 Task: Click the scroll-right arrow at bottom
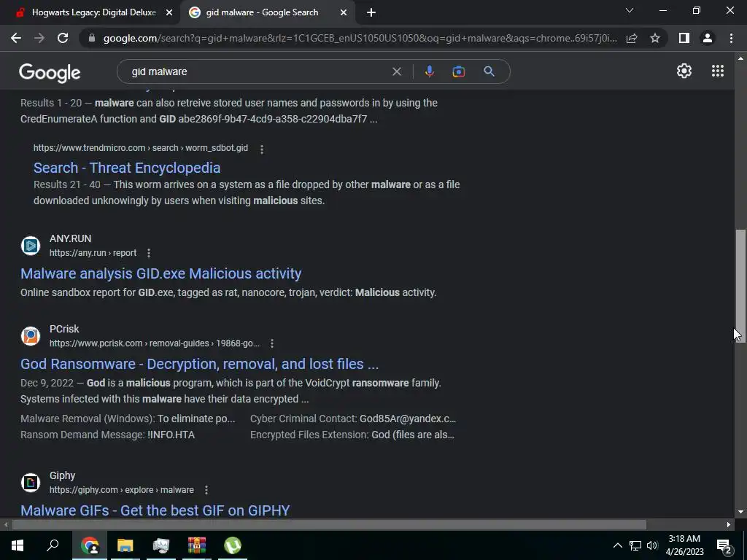click(x=729, y=525)
